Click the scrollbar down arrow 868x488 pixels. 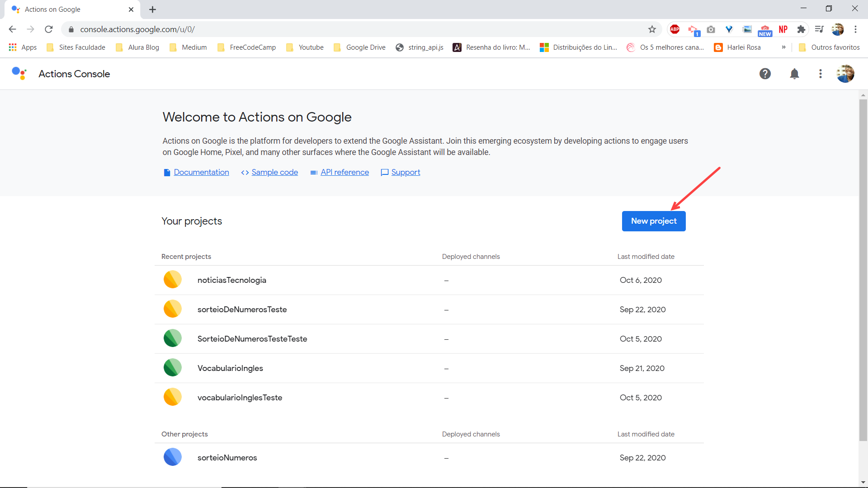pyautogui.click(x=863, y=482)
